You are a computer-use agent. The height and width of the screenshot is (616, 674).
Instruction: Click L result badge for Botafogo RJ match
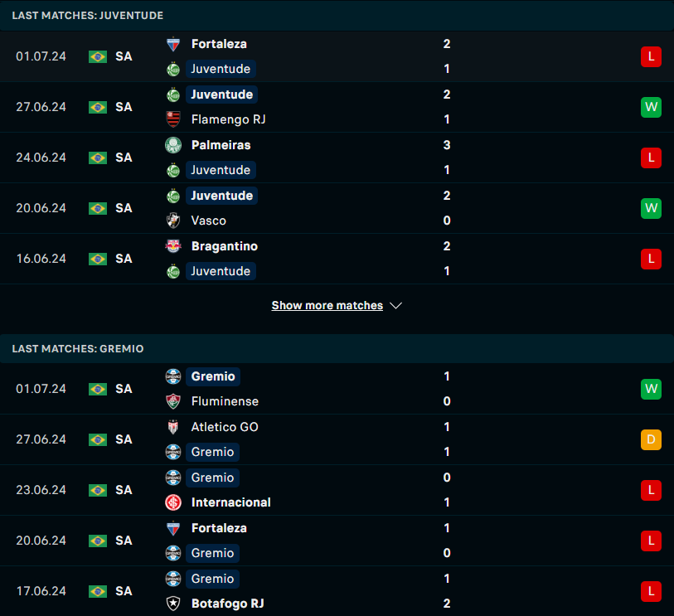pyautogui.click(x=651, y=591)
